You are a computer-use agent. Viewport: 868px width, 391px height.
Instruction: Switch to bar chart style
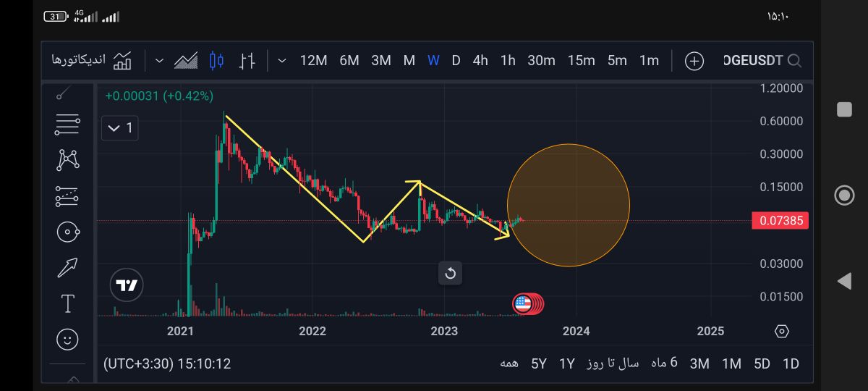(247, 61)
